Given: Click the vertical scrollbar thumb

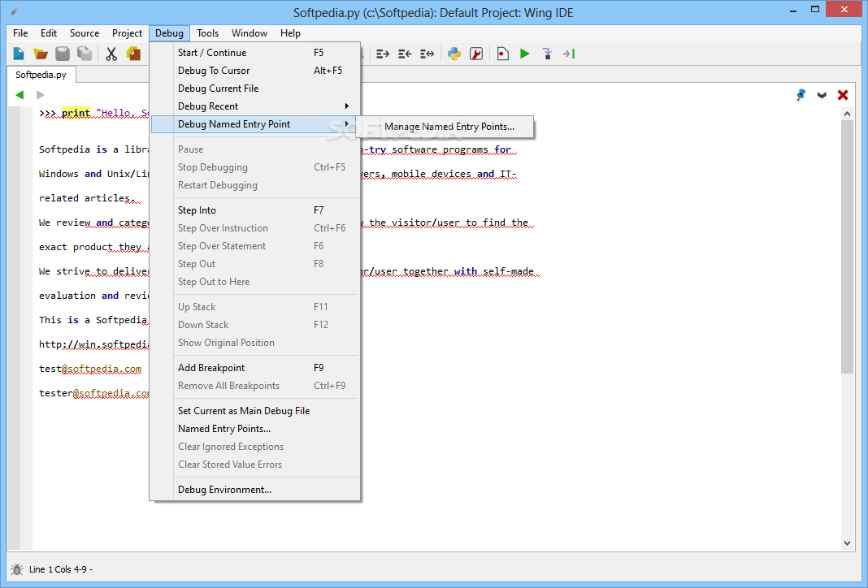Looking at the screenshot, I should tap(847, 247).
